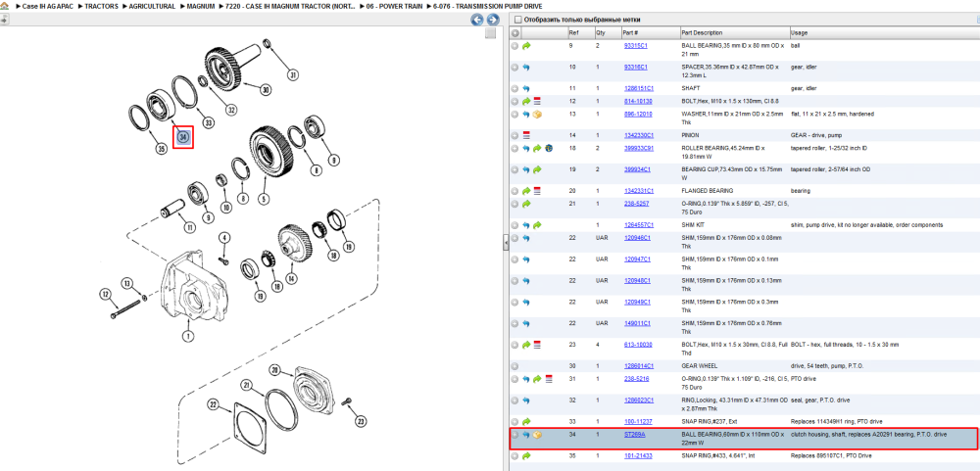Select callout 30 gear in diagram
This screenshot has height=471, width=980.
[x=266, y=90]
